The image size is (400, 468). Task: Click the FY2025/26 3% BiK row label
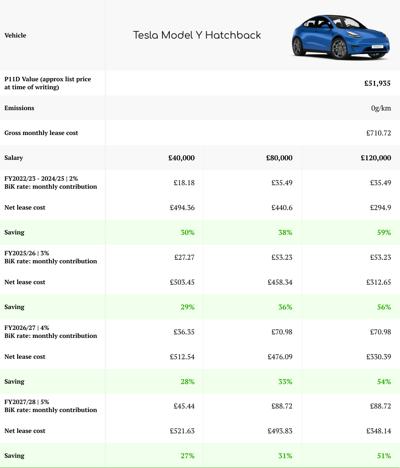[x=51, y=257]
